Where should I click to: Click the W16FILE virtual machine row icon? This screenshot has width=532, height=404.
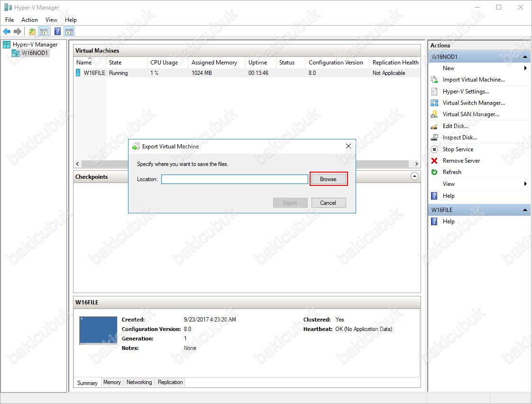coord(78,73)
